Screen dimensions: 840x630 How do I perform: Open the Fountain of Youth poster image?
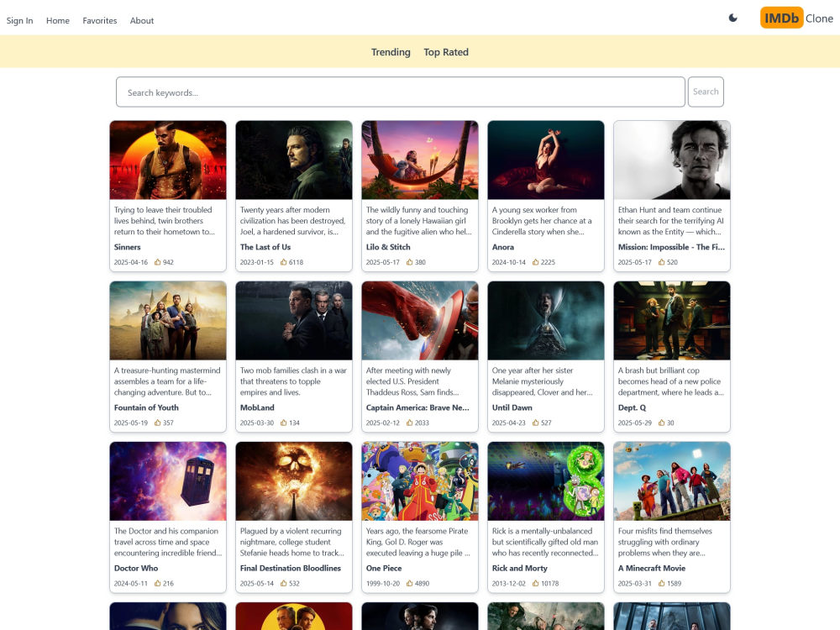pos(168,321)
